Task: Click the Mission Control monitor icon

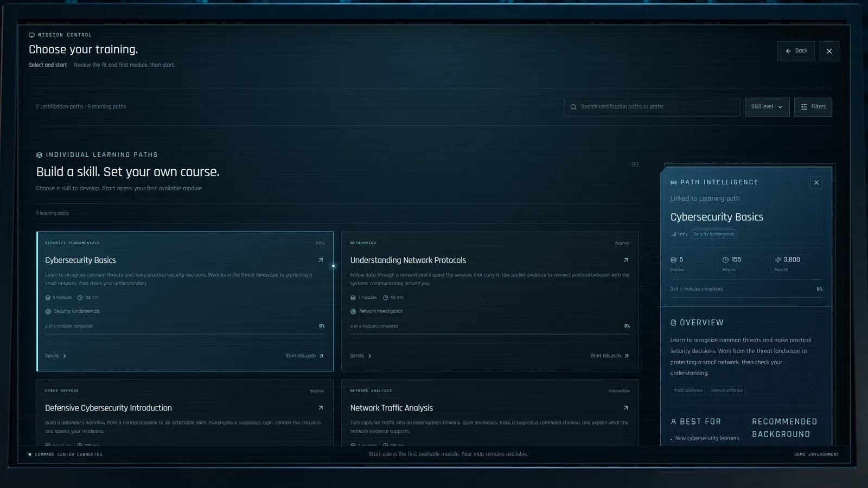Action: point(31,35)
